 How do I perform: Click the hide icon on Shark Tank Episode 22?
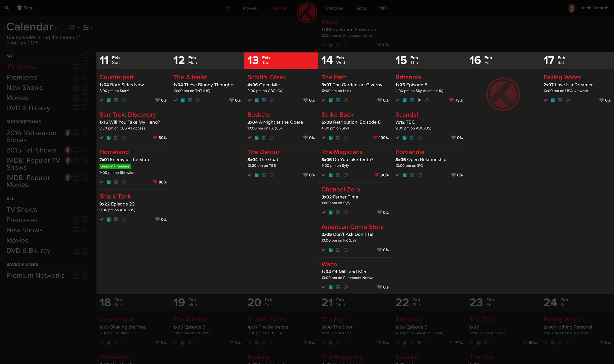coord(124,219)
